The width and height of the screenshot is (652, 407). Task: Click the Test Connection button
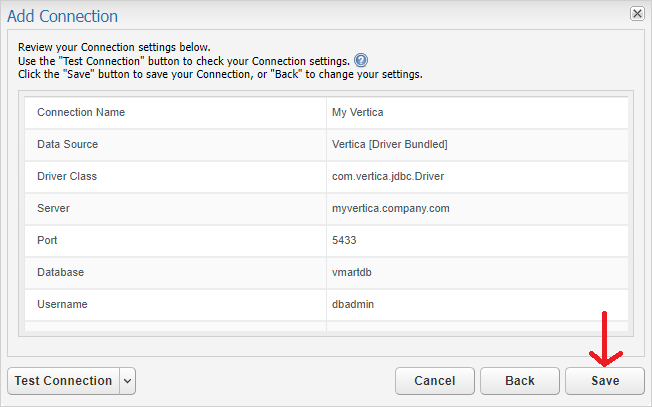click(64, 381)
